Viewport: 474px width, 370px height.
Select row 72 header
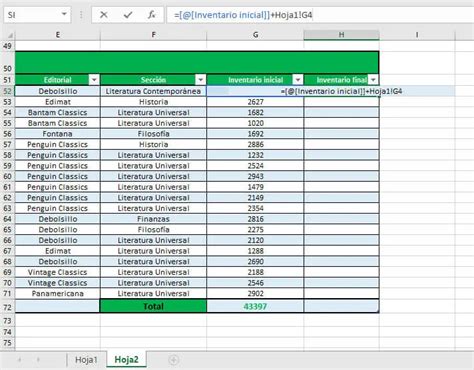(x=7, y=307)
